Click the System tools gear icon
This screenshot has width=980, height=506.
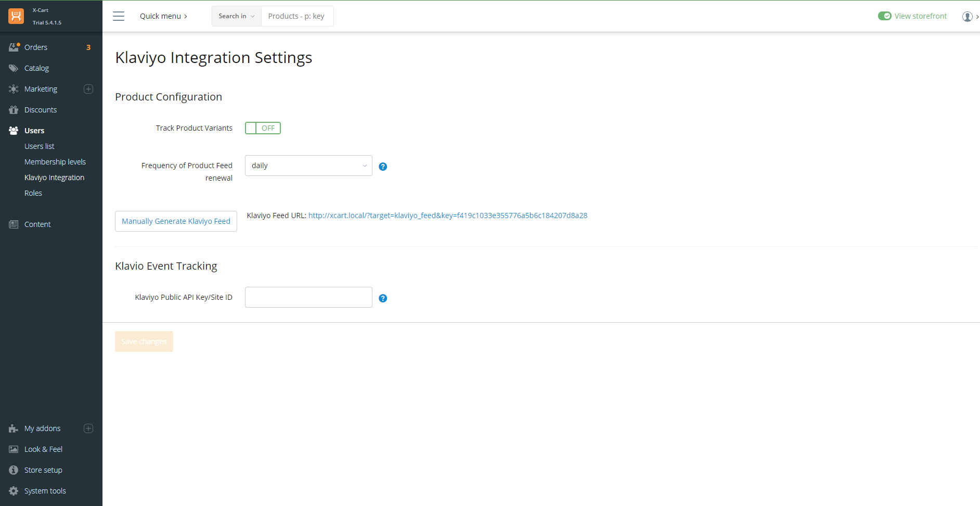pyautogui.click(x=14, y=491)
